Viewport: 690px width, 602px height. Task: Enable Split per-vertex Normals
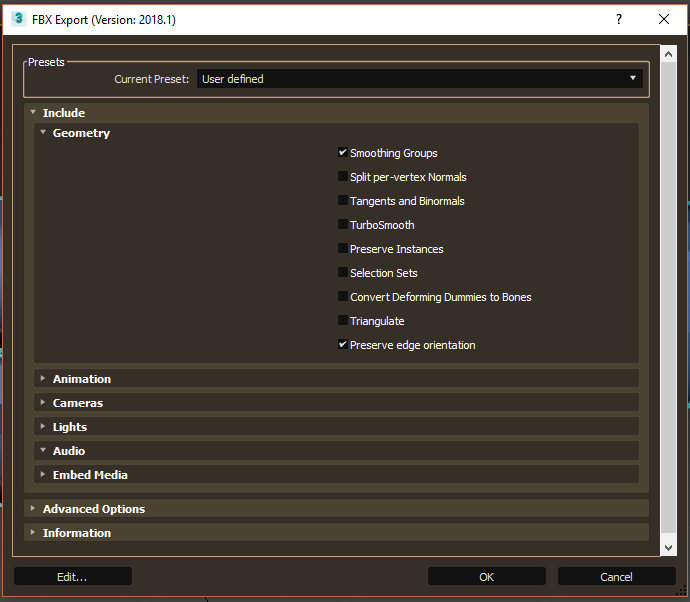point(343,177)
